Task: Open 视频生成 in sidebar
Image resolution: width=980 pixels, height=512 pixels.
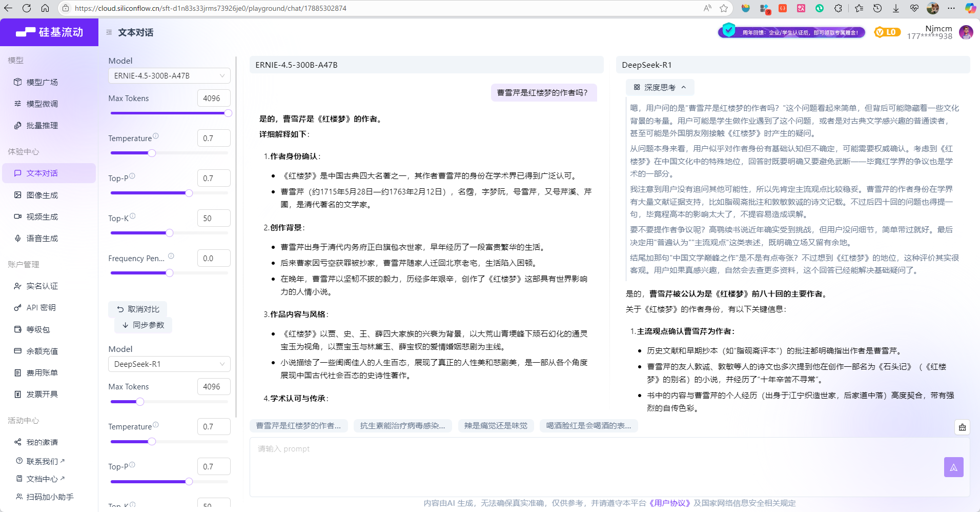Action: click(x=49, y=216)
